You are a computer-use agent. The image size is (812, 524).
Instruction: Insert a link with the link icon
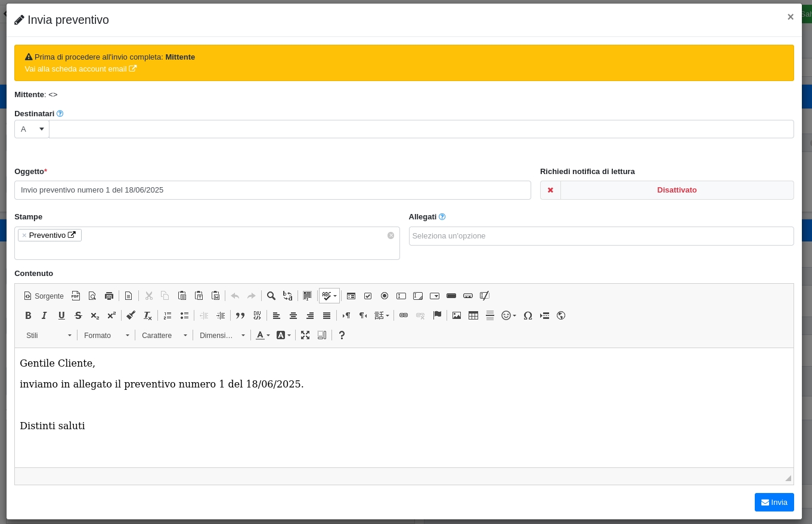404,315
